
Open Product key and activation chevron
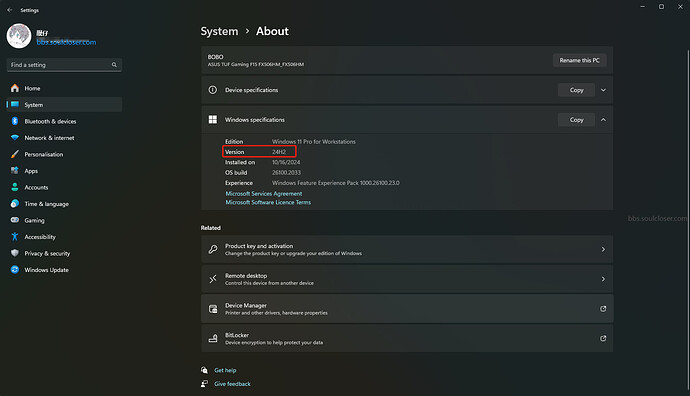click(603, 249)
